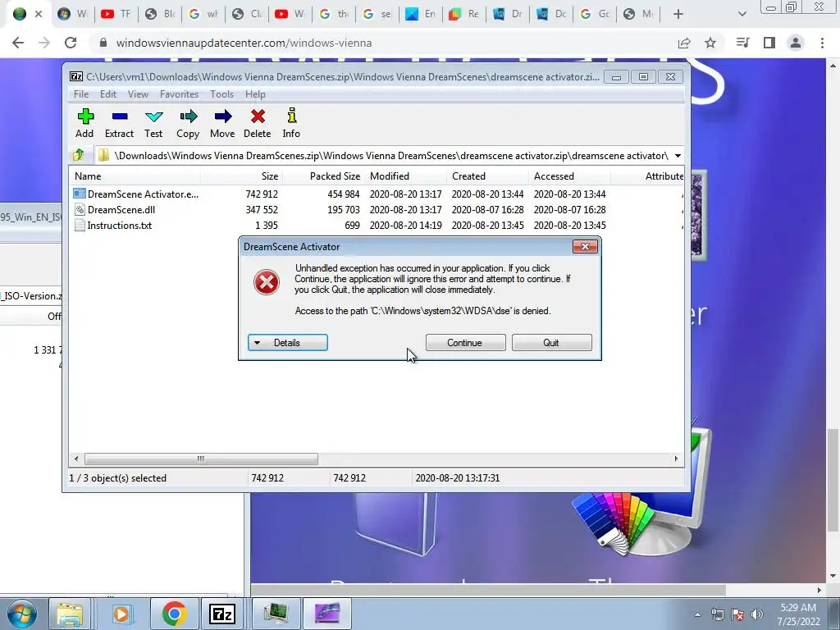Expand Details in the error dialog
Image resolution: width=840 pixels, height=630 pixels.
click(288, 343)
